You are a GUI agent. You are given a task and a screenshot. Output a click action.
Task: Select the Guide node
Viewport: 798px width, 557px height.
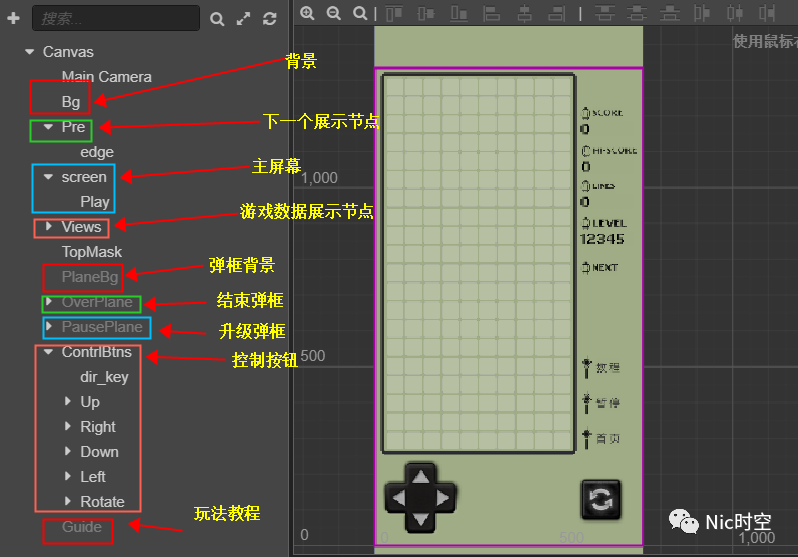click(82, 527)
